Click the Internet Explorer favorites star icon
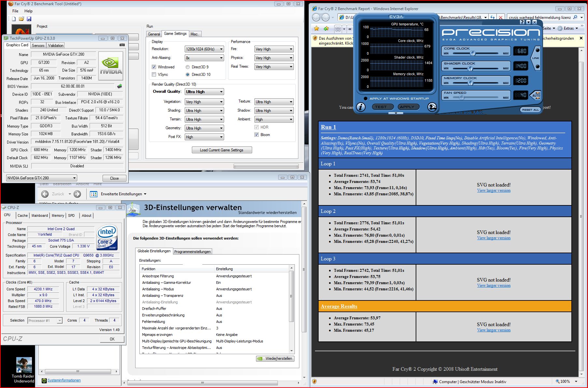Image resolution: width=588 pixels, height=388 pixels. pos(316,29)
